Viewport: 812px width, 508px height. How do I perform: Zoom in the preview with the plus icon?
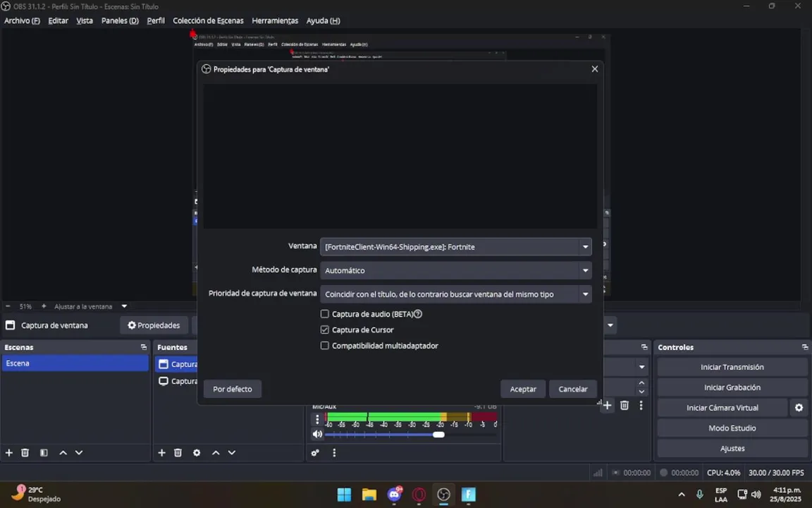(x=44, y=306)
